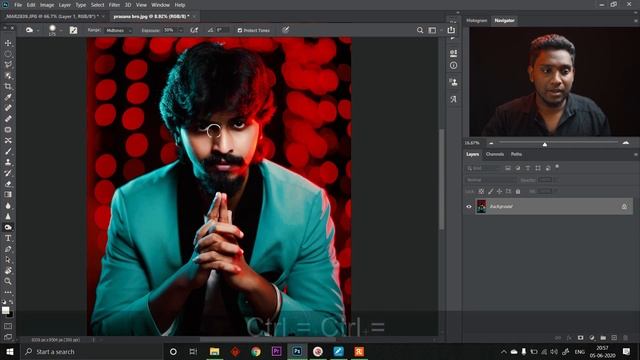Click the Share icon in options bar
This screenshot has height=360, width=640.
click(451, 30)
